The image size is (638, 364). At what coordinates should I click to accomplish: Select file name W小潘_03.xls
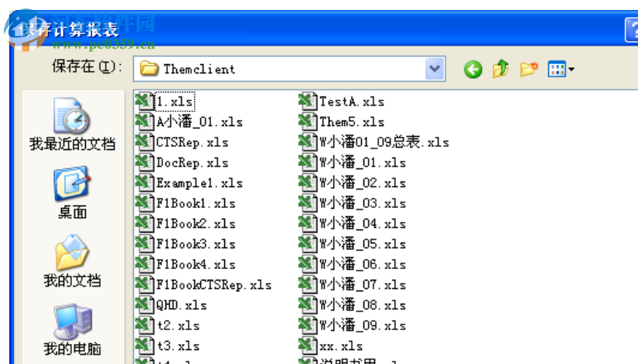pos(363,203)
